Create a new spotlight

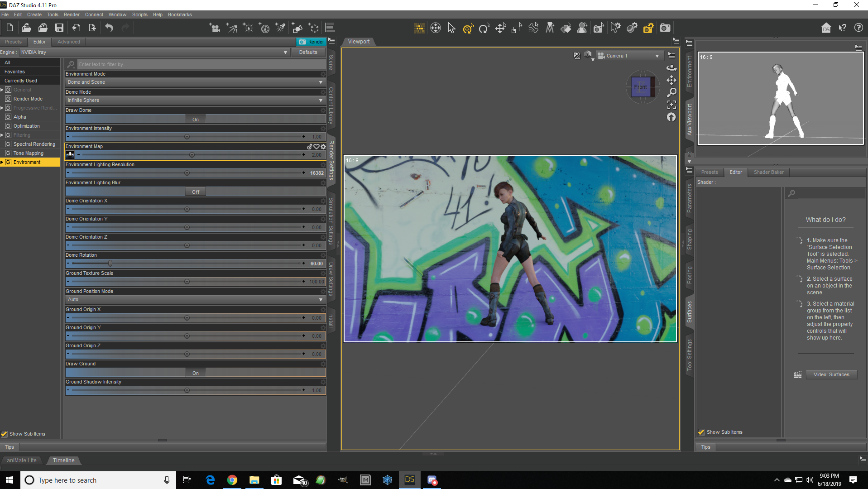281,28
